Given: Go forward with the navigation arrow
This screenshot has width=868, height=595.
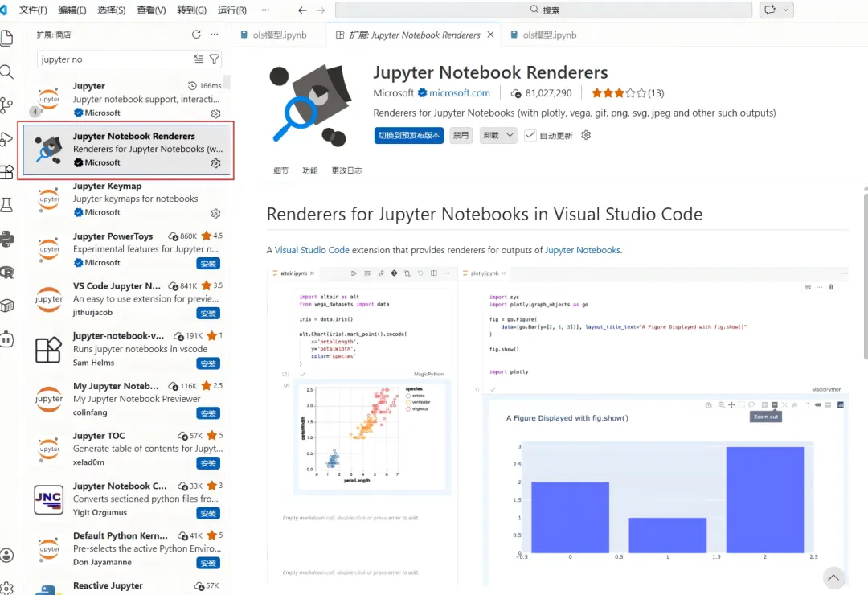Looking at the screenshot, I should point(321,10).
